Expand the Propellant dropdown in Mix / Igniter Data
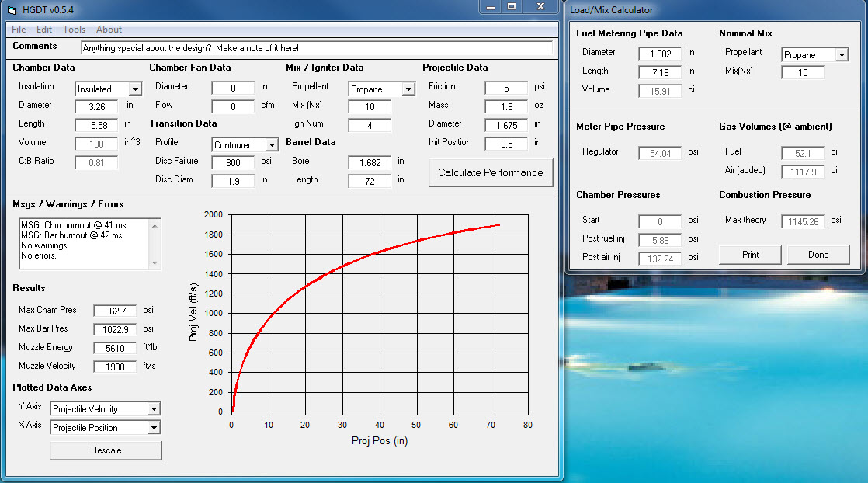This screenshot has height=483, width=868. 408,89
